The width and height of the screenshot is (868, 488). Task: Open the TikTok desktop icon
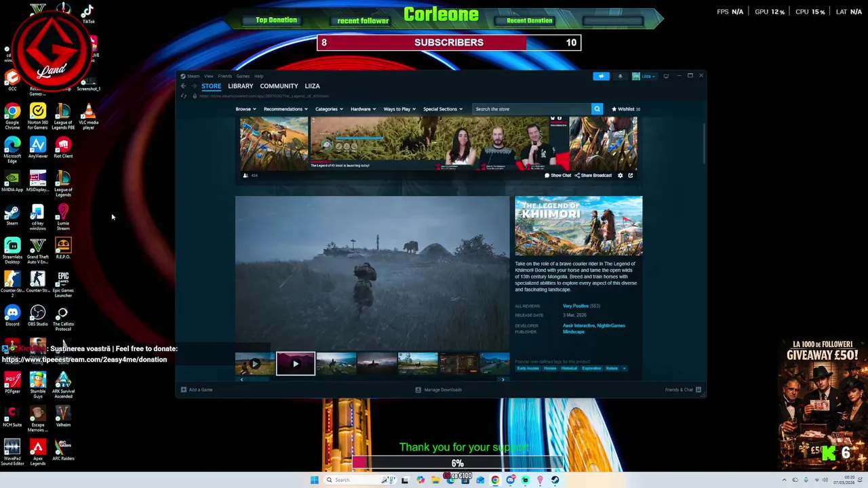coord(88,14)
